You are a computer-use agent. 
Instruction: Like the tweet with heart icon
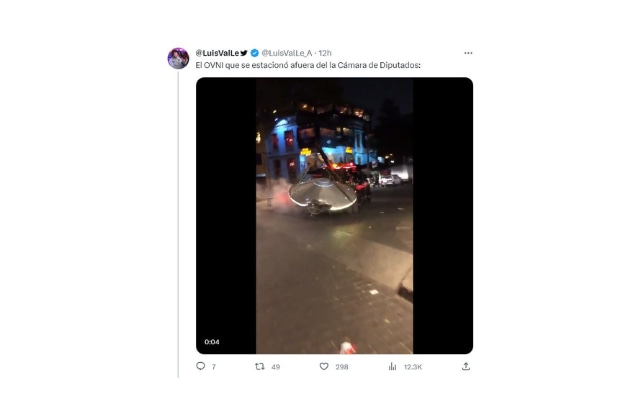click(x=324, y=367)
